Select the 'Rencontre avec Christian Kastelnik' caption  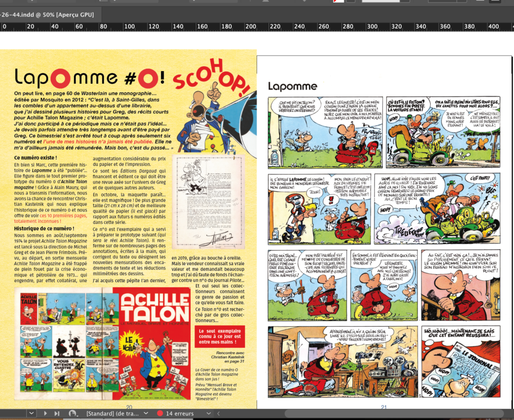pos(228,357)
